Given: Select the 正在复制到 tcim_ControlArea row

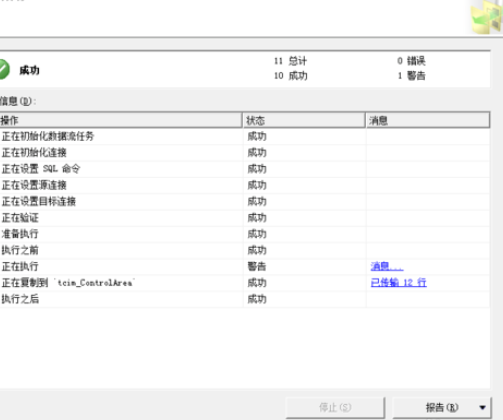Looking at the screenshot, I should [x=245, y=283].
